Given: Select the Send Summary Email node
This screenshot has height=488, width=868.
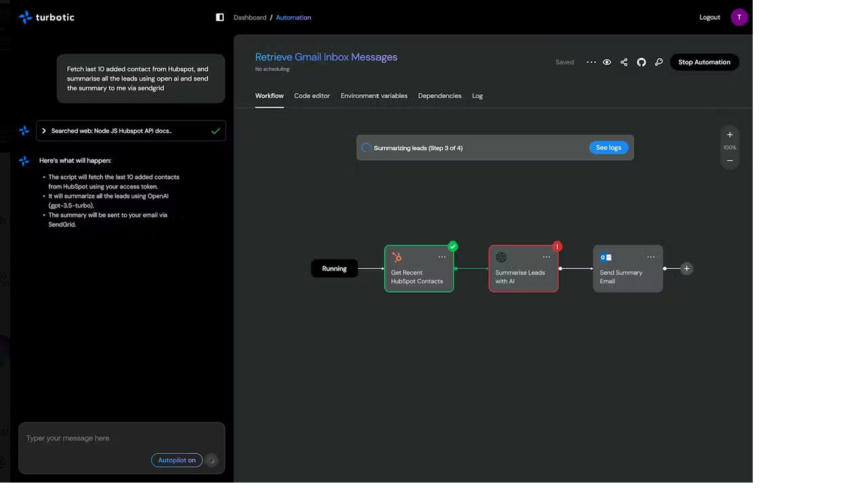Looking at the screenshot, I should coord(628,269).
